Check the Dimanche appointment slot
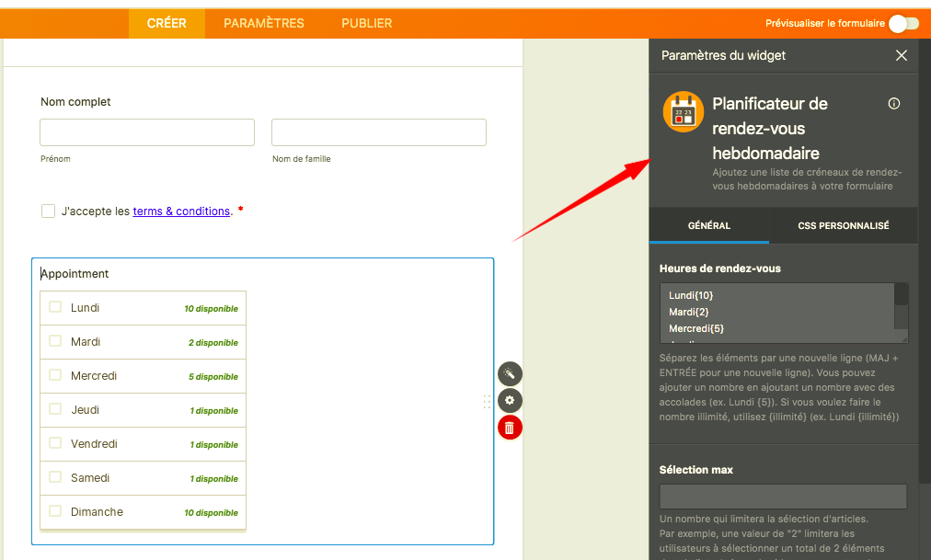Image resolution: width=931 pixels, height=560 pixels. (x=55, y=510)
